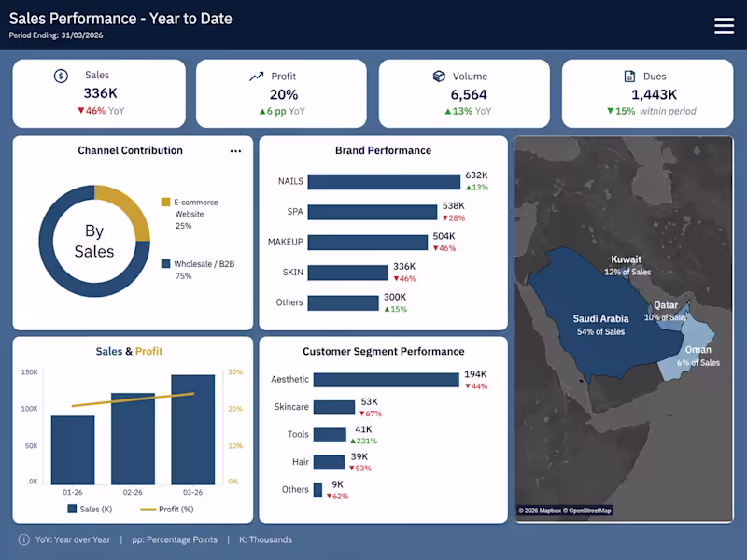
Task: Click the Period Ending 31/03/2026 text
Action: click(56, 35)
